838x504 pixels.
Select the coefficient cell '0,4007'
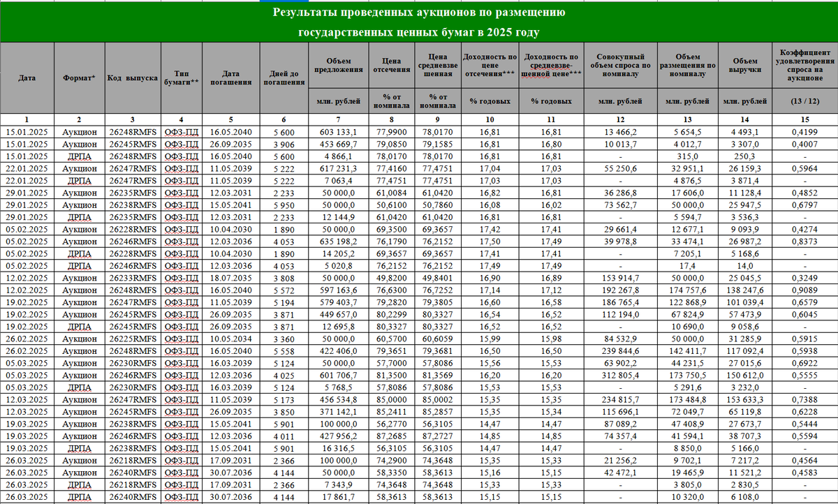805,144
